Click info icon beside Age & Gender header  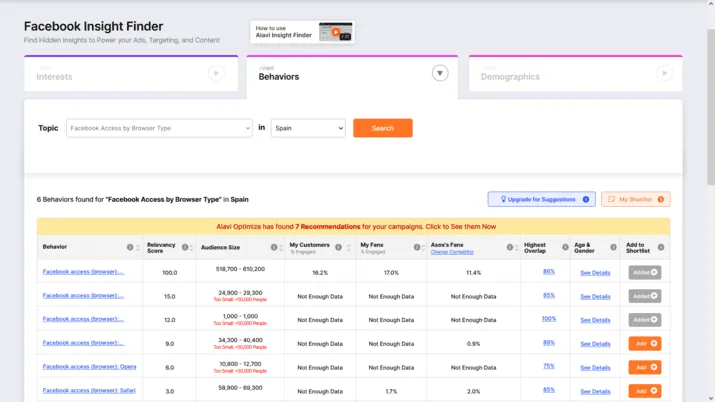coord(613,247)
